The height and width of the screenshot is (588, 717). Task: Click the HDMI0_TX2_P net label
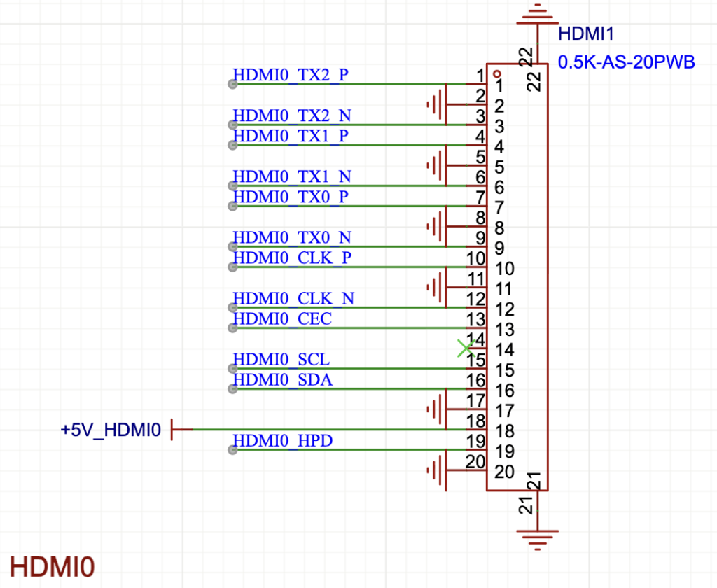(x=290, y=75)
